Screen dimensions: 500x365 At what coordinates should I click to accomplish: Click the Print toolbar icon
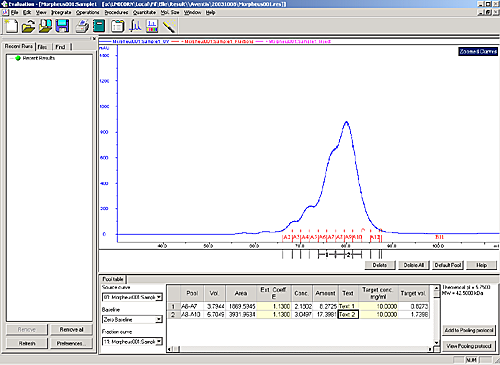82,26
